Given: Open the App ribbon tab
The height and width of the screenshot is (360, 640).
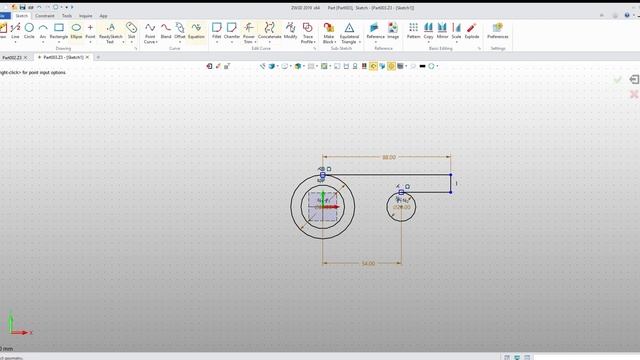Looking at the screenshot, I should point(103,16).
